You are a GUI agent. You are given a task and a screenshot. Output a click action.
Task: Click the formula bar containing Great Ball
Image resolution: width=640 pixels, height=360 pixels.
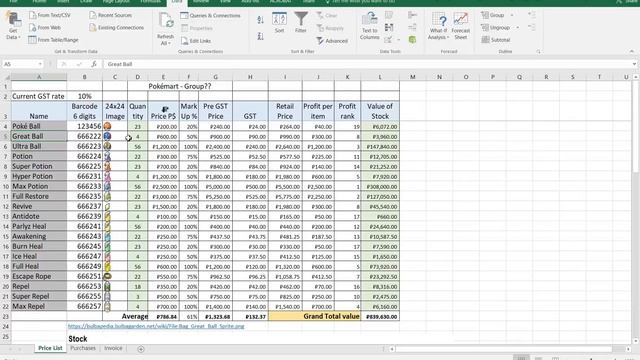coord(367,64)
